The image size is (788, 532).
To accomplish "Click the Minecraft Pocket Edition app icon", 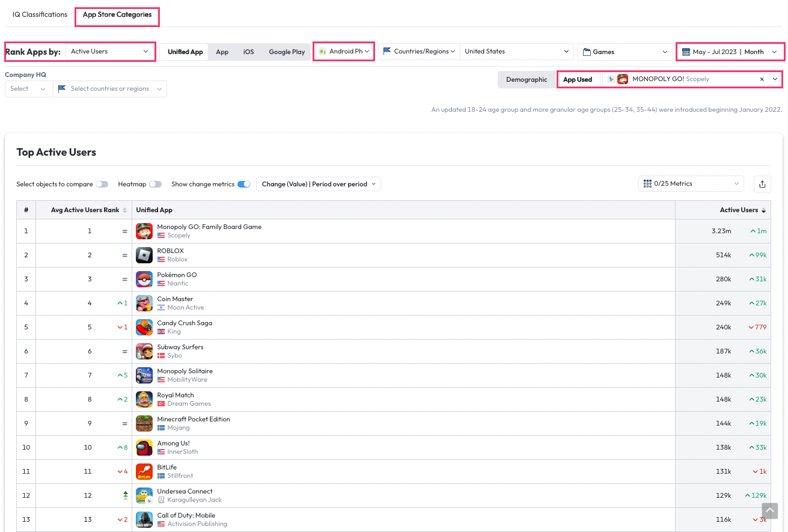I will [x=144, y=423].
